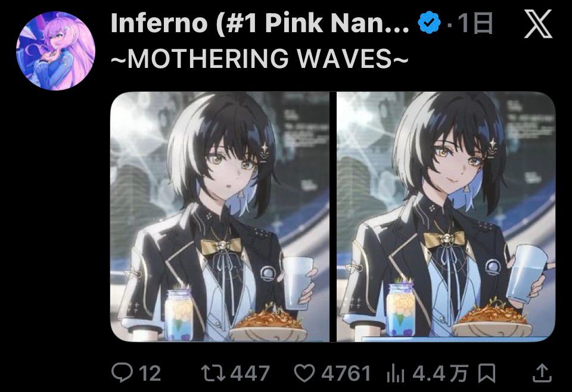Viewport: 572px width, 392px height.
Task: Click the blue verified badge
Action: pos(430,23)
